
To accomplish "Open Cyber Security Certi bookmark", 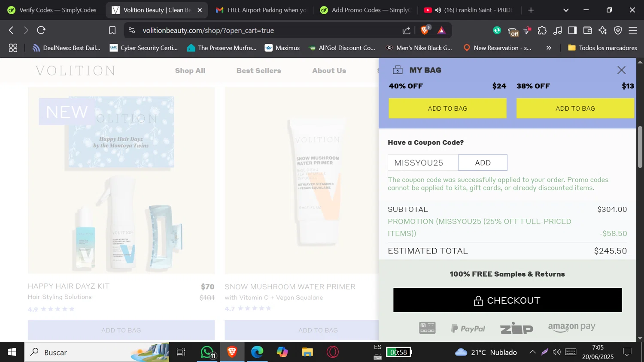I will click(144, 48).
